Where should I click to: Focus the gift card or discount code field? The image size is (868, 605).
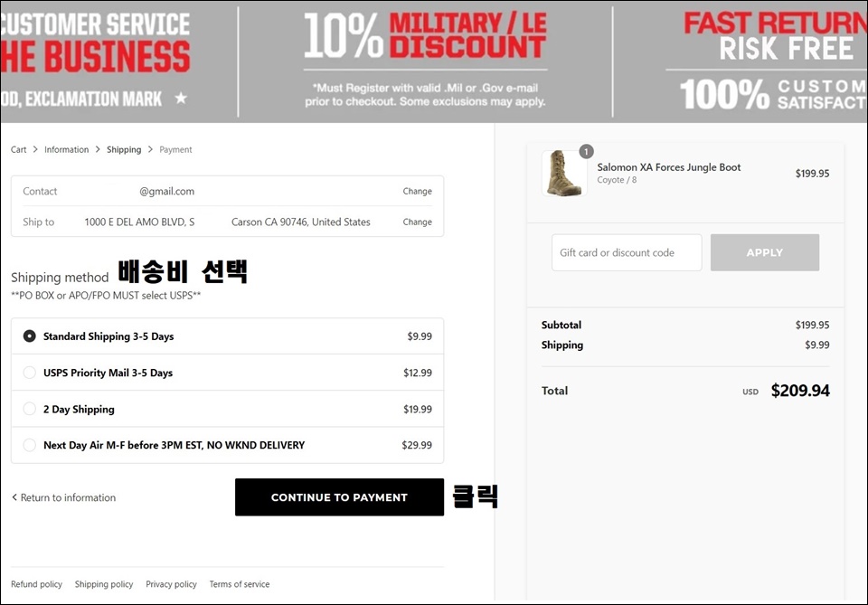pos(627,252)
